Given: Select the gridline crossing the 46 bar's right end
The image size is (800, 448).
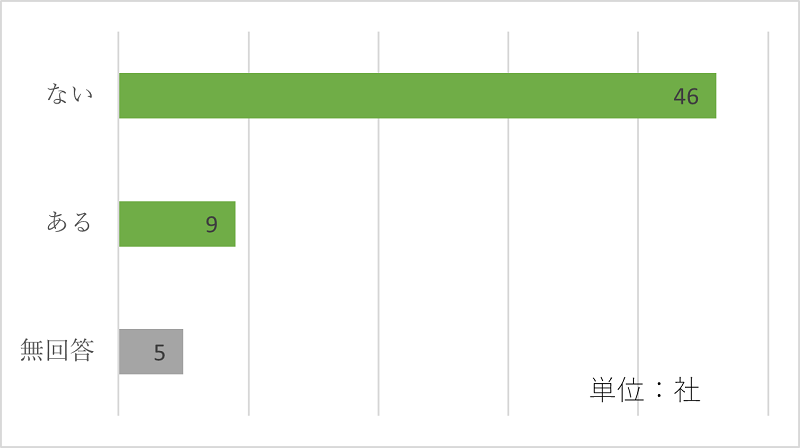Looking at the screenshot, I should 638,223.
